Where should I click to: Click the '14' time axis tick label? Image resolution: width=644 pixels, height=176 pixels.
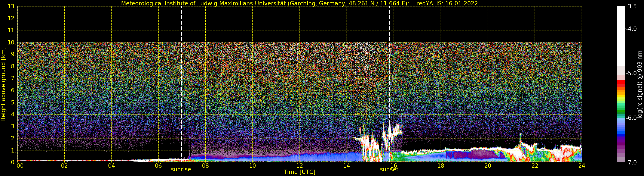pyautogui.click(x=347, y=166)
